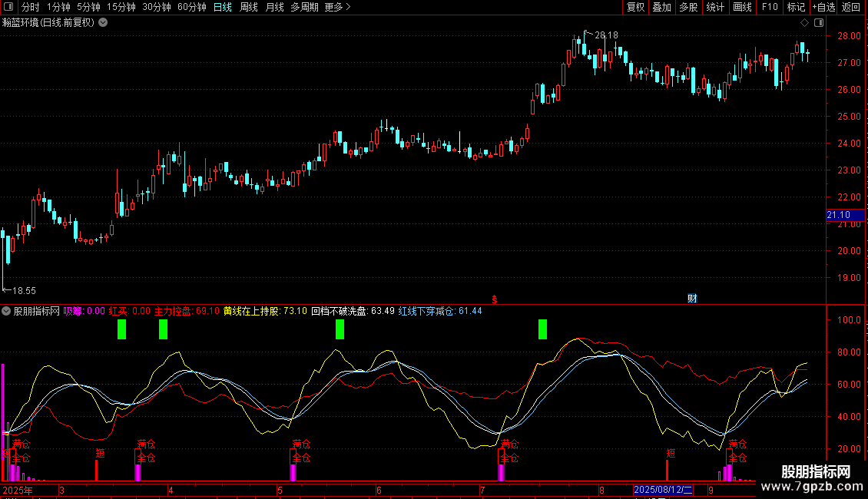
Task: Select the 红买 indicator value label
Action: (x=130, y=311)
